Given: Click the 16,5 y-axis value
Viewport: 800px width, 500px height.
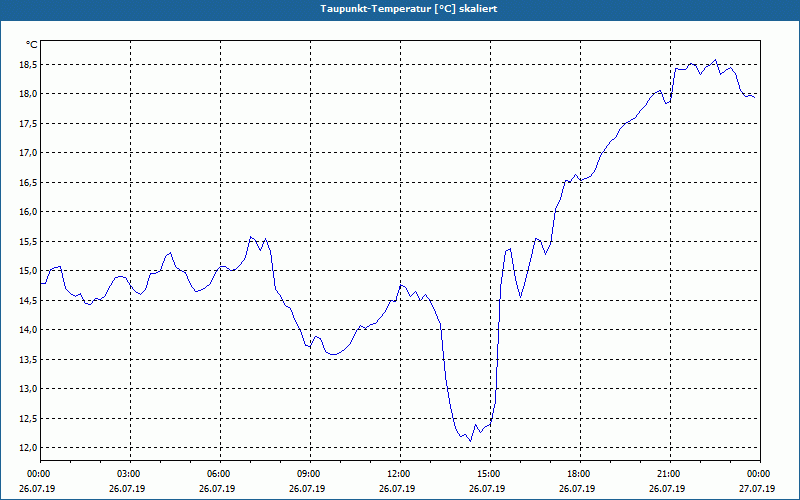Looking at the screenshot, I should pos(29,182).
